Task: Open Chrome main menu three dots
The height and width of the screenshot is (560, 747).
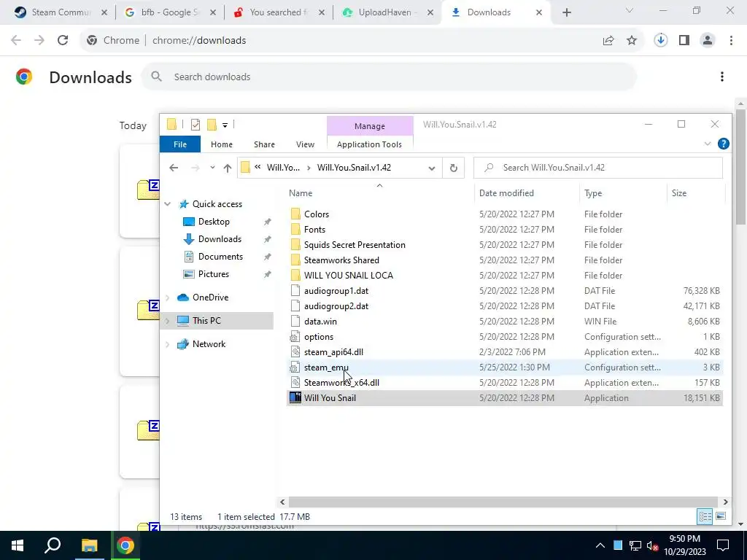Action: (731, 41)
